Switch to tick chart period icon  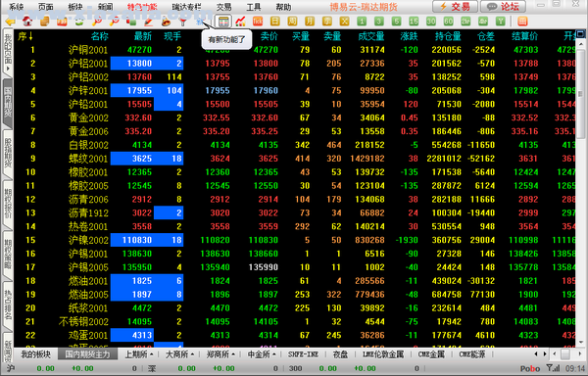[x=258, y=22]
